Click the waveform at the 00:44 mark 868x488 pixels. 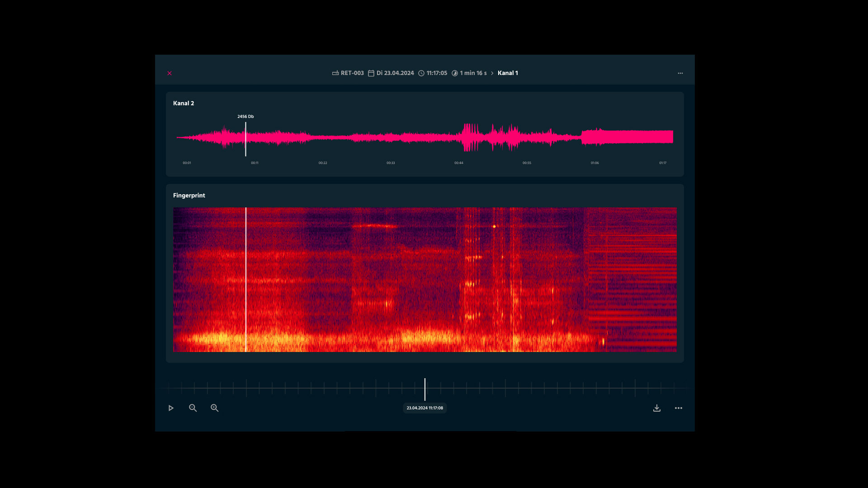[x=459, y=137]
